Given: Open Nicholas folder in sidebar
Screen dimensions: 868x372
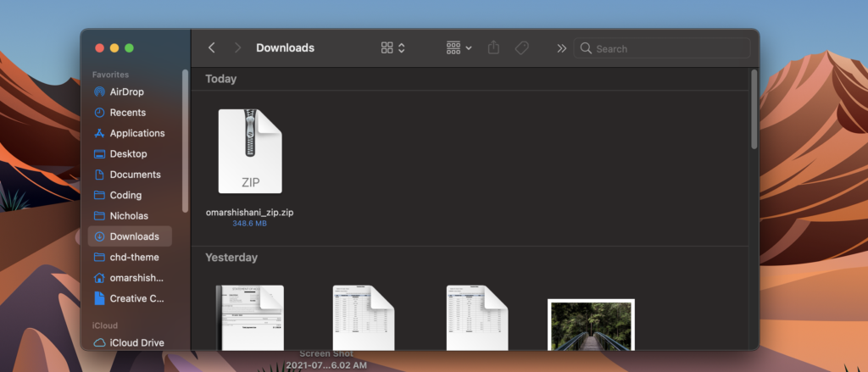Looking at the screenshot, I should coord(130,216).
